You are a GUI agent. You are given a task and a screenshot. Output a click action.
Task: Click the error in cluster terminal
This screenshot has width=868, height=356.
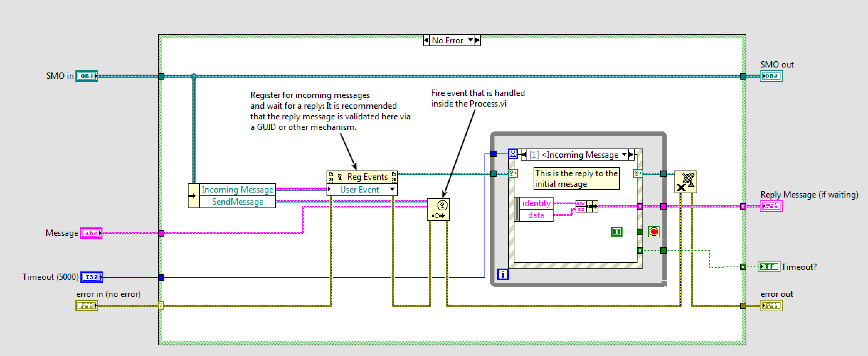point(86,306)
